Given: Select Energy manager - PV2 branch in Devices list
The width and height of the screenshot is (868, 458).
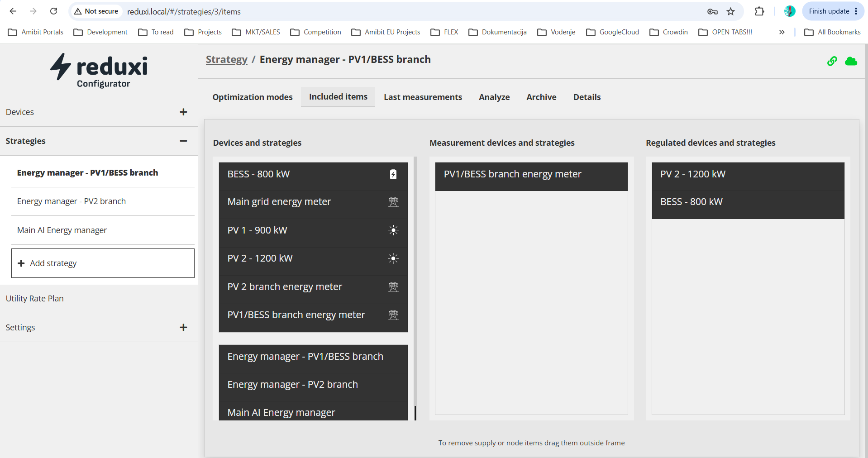Looking at the screenshot, I should pyautogui.click(x=313, y=387).
